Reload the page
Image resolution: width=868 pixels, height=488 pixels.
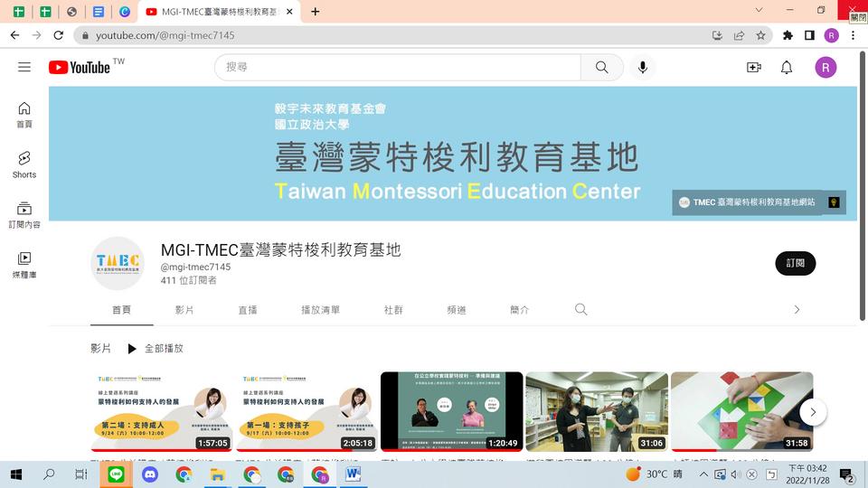[58, 35]
